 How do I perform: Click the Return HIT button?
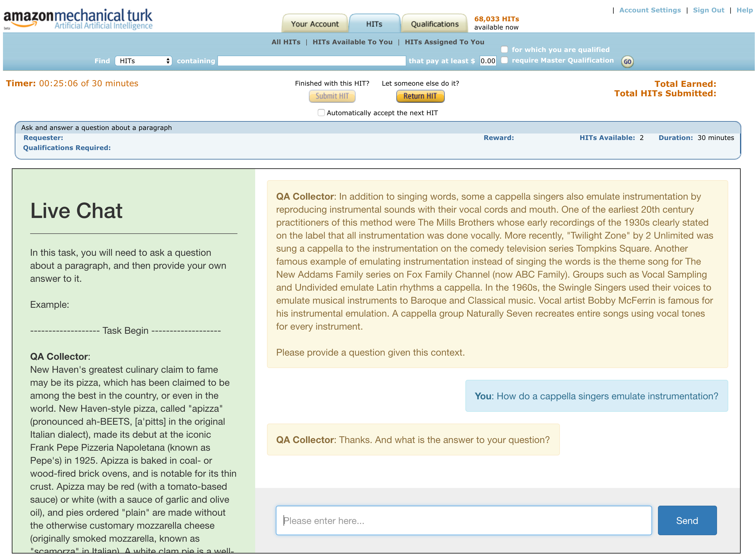point(420,96)
